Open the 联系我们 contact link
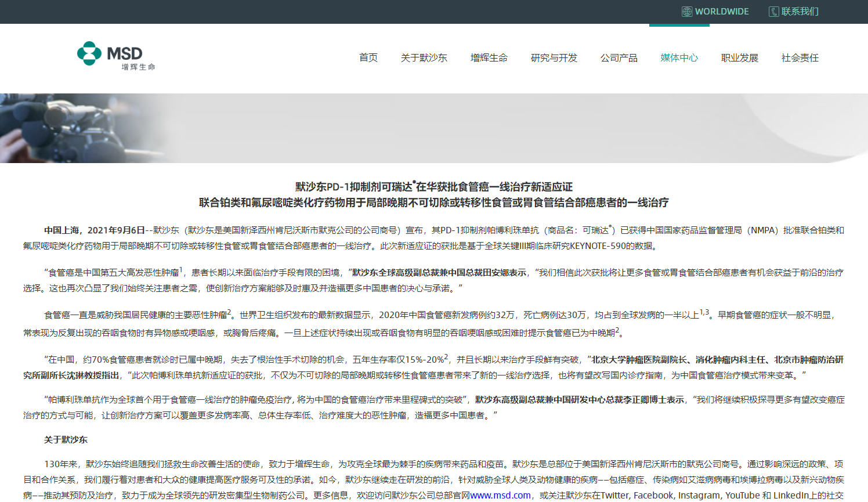The width and height of the screenshot is (868, 502). [800, 12]
